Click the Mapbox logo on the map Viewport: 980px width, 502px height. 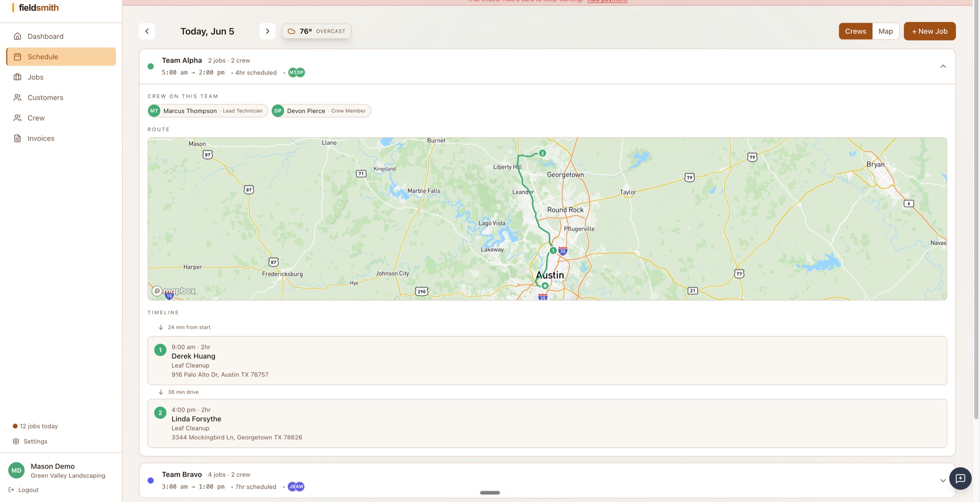(x=174, y=291)
